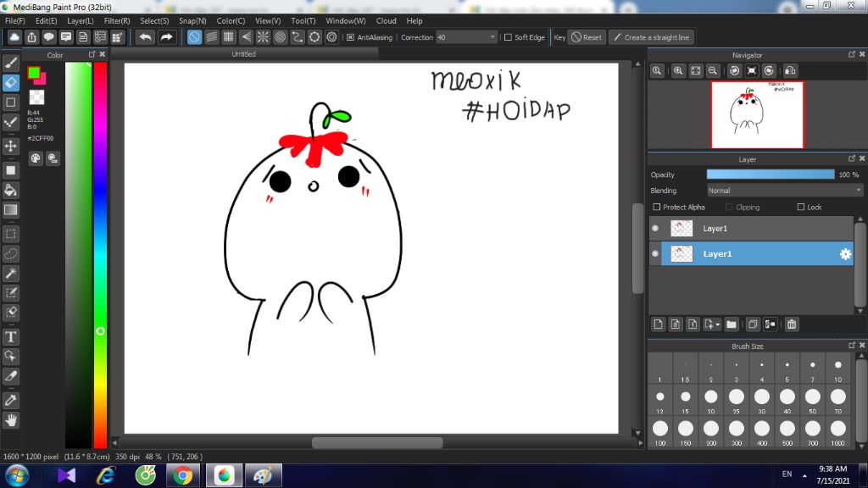868x488 pixels.
Task: Select the rectangular Select tool
Action: (10, 234)
